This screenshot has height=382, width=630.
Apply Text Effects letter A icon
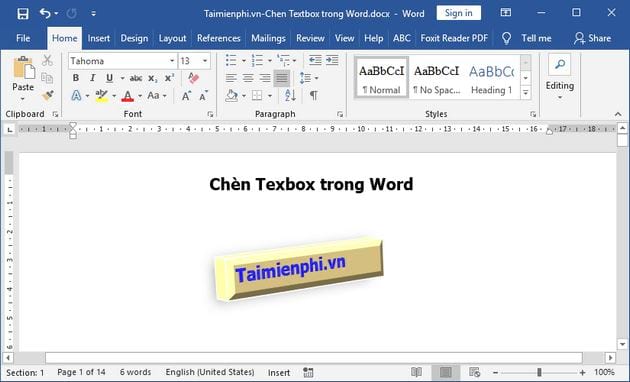[76, 96]
